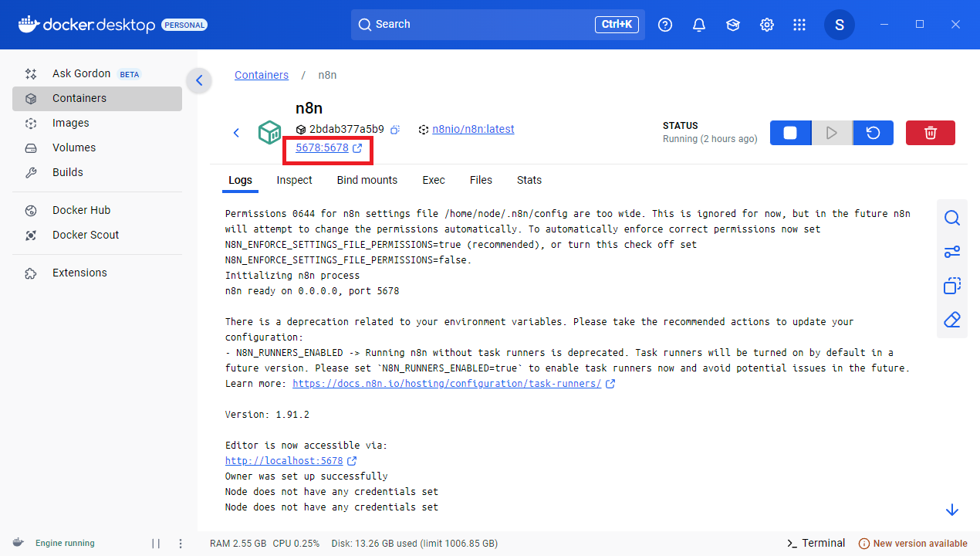Click the RAM 2.55 GB status text
Image resolution: width=980 pixels, height=556 pixels.
coord(238,544)
